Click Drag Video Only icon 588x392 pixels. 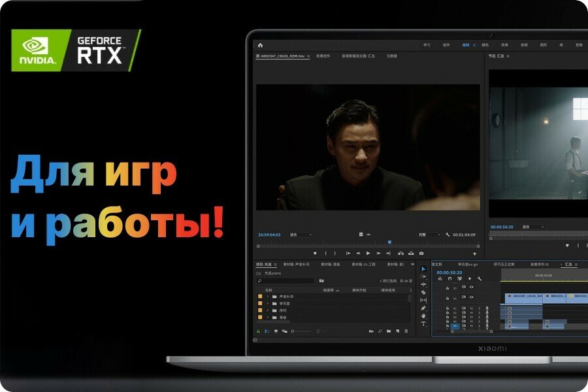point(361,235)
